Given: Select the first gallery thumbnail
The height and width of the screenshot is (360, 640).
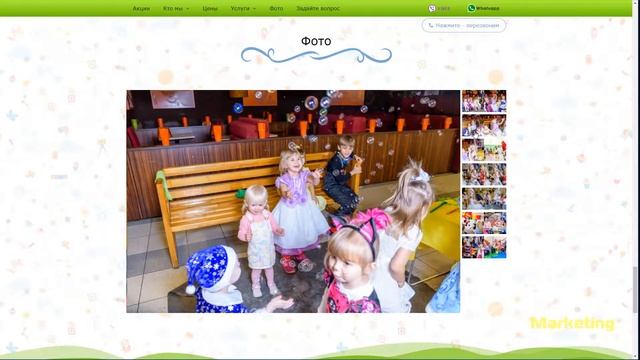Looking at the screenshot, I should click(484, 101).
